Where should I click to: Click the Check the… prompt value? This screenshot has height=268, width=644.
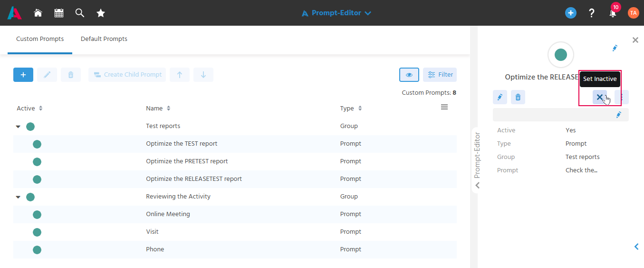581,170
